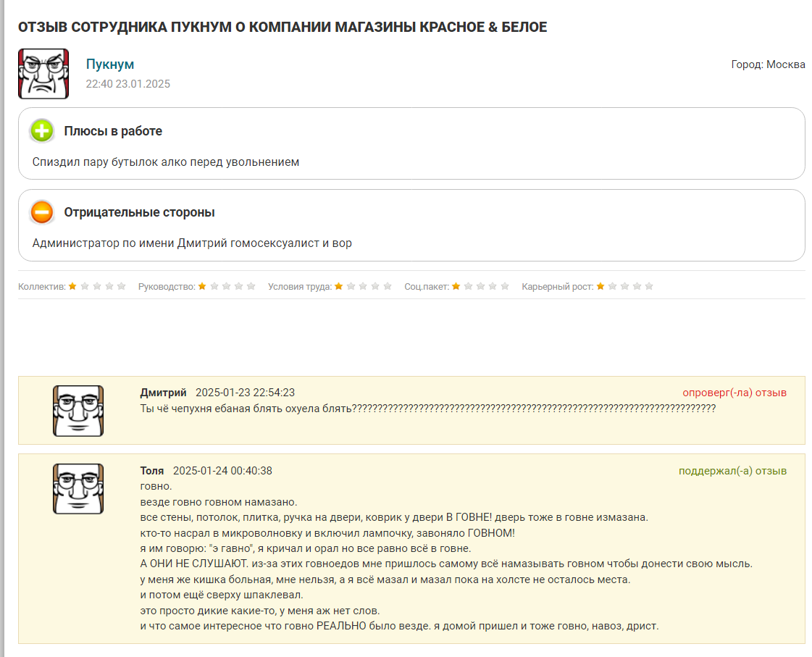
Task: Click Толя comment avatar
Action: point(78,489)
